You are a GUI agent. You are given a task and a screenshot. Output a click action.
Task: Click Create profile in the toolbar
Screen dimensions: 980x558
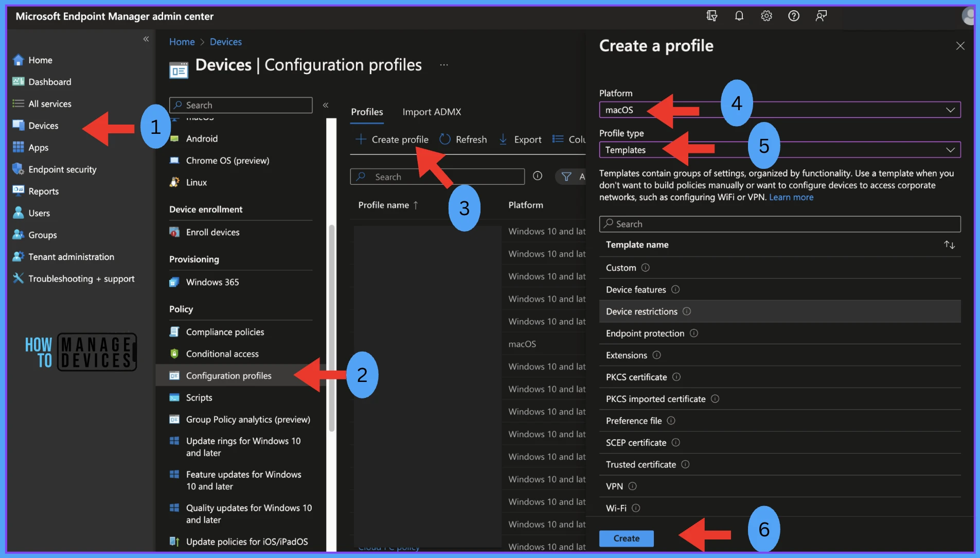(x=392, y=139)
